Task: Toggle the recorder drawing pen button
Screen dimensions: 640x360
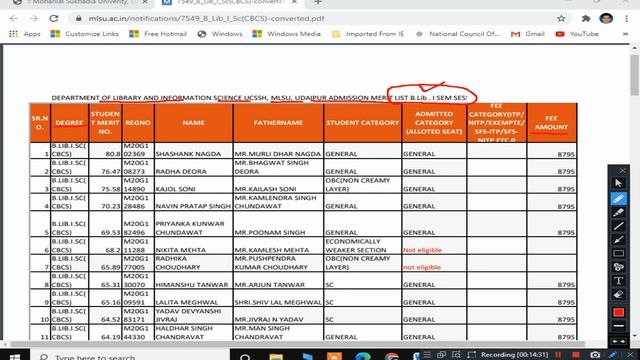Action: click(x=613, y=355)
